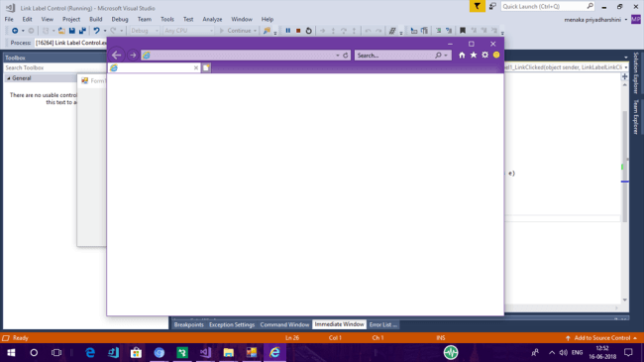The width and height of the screenshot is (644, 362).
Task: Switch to the Error List tab
Action: pos(382,324)
